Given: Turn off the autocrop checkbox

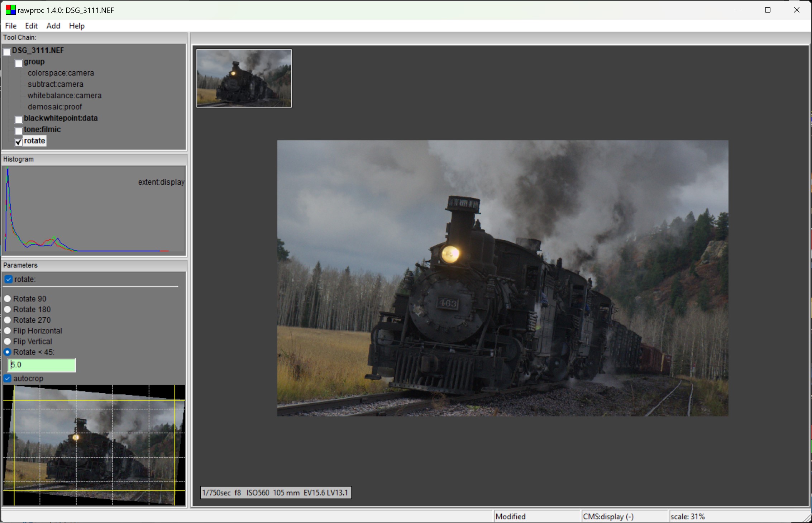Looking at the screenshot, I should pos(8,378).
